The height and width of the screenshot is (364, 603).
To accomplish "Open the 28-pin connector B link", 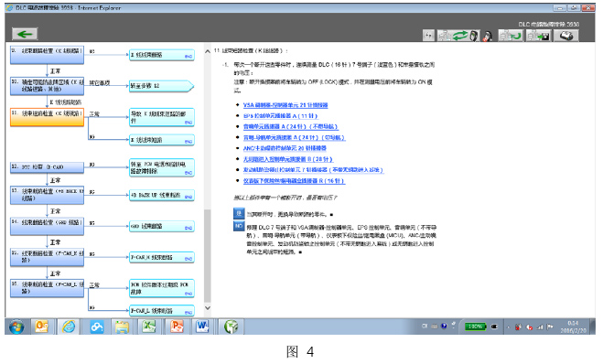I will [x=288, y=159].
